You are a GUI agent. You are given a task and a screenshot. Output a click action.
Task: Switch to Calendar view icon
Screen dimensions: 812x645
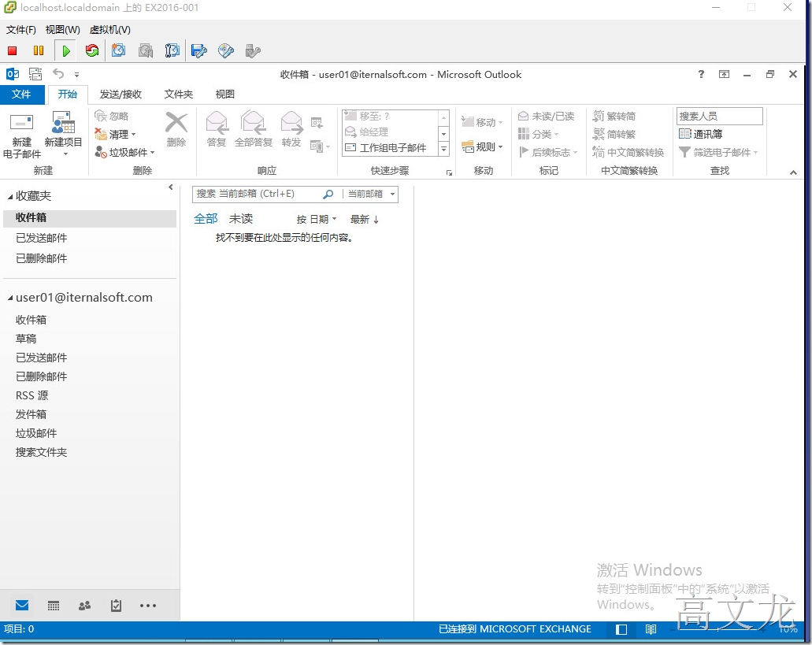click(x=54, y=606)
